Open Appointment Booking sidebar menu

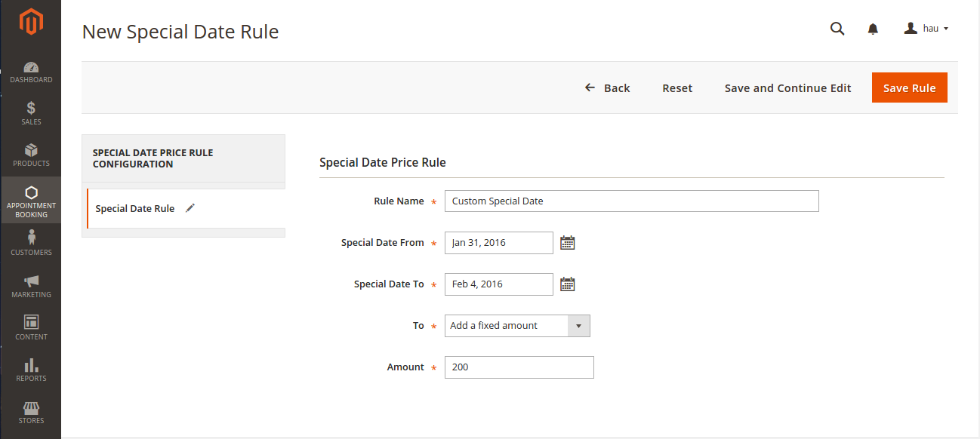[31, 201]
